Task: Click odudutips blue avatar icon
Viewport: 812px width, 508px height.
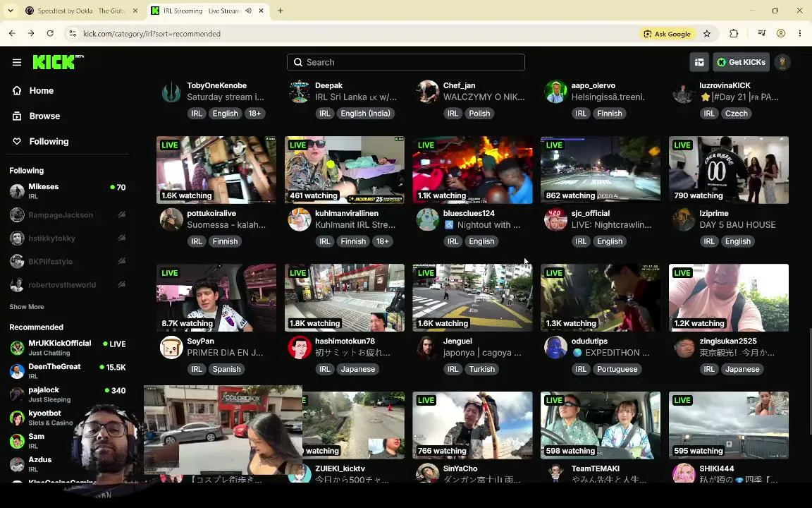Action: [555, 347]
